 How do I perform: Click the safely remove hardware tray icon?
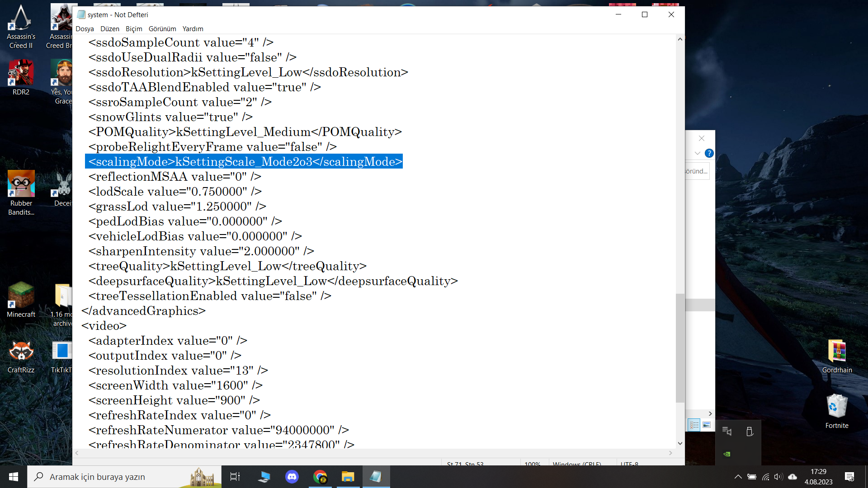pyautogui.click(x=750, y=432)
